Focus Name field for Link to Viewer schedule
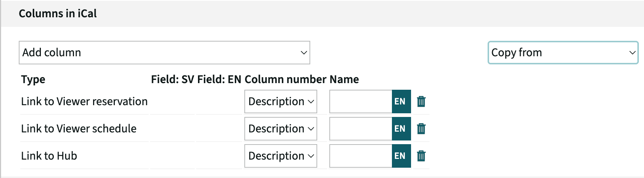The height and width of the screenshot is (178, 644). [x=361, y=129]
